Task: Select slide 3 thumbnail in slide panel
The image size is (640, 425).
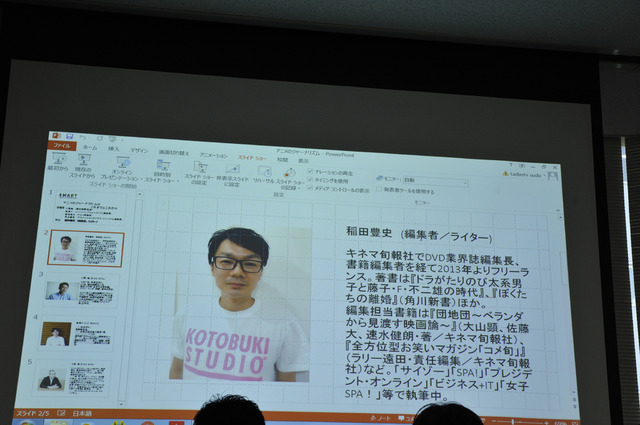Action: click(80, 290)
